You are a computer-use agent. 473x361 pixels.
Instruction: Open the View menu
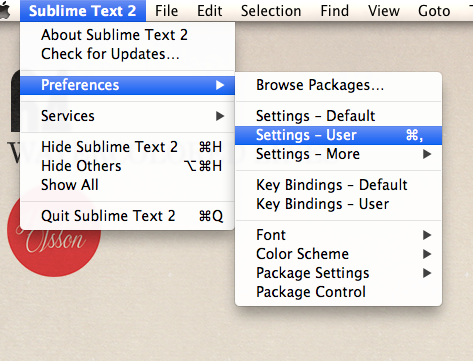coord(384,11)
